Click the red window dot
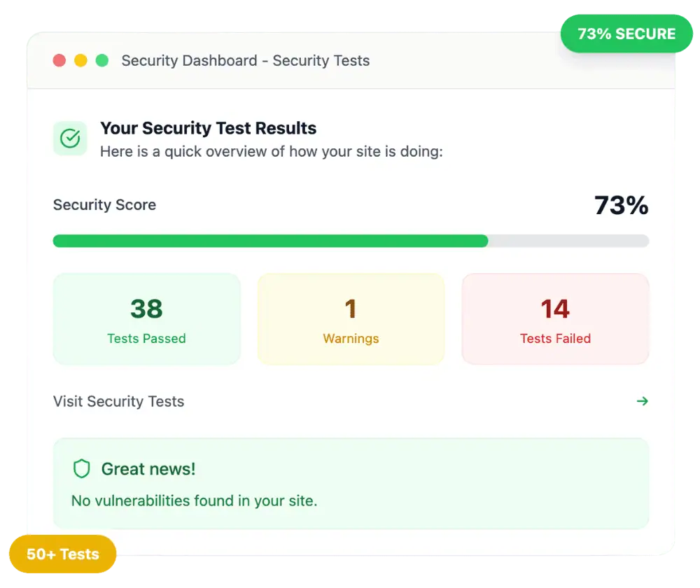This screenshot has height=588, width=700. 59,60
